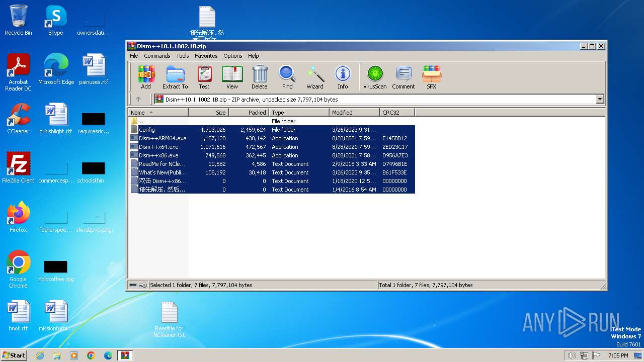Sort files by Type column
Viewport: 644px width, 362px height.
pyautogui.click(x=299, y=113)
